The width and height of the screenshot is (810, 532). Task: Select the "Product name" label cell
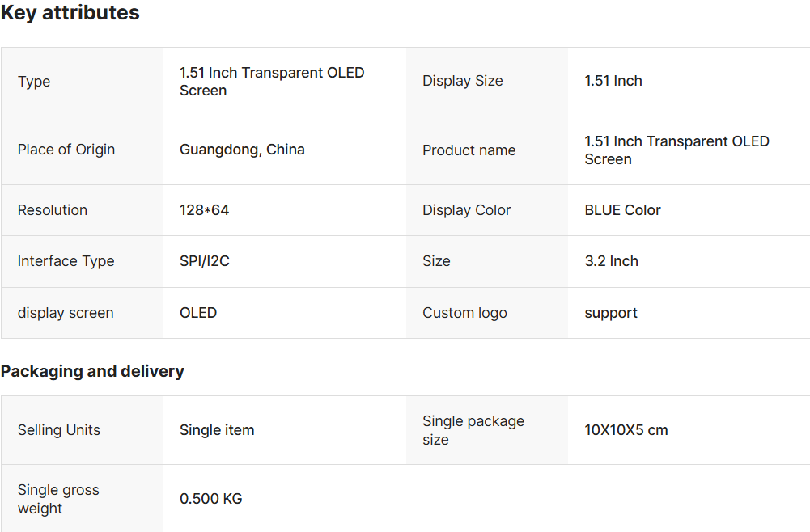tap(469, 150)
